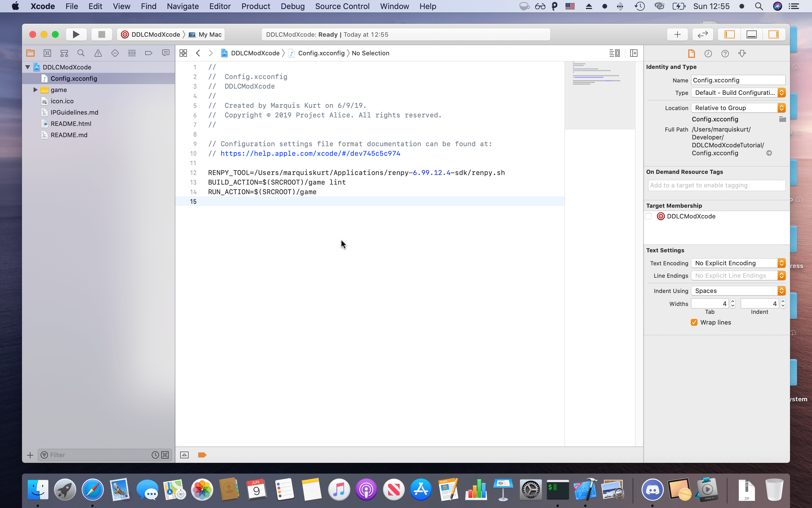This screenshot has height=508, width=812.
Task: Open the Indent Using Spaces dropdown
Action: pyautogui.click(x=738, y=291)
